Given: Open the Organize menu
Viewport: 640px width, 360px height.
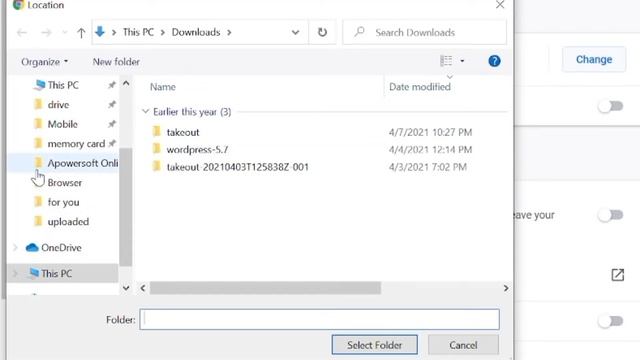Looking at the screenshot, I should [44, 62].
